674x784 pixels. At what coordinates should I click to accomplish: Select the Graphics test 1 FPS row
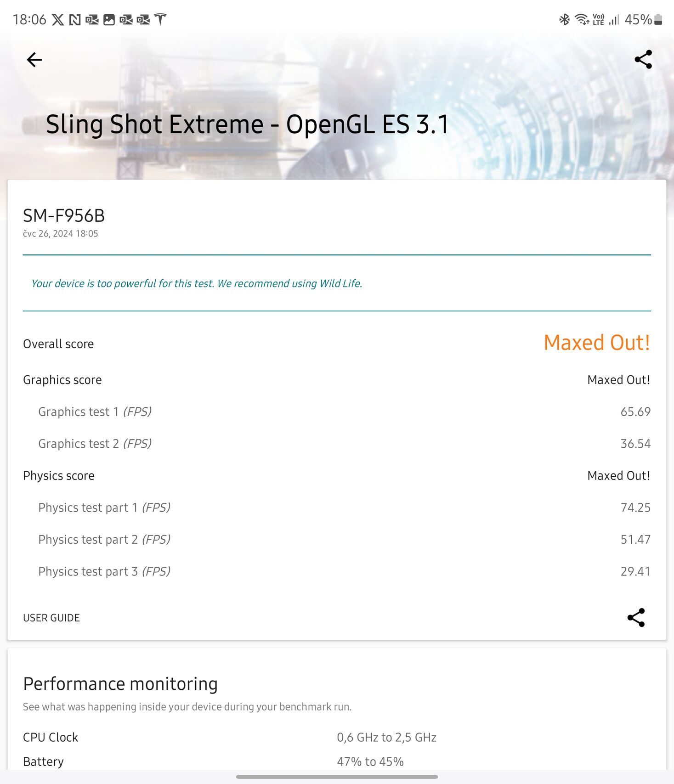pos(336,412)
